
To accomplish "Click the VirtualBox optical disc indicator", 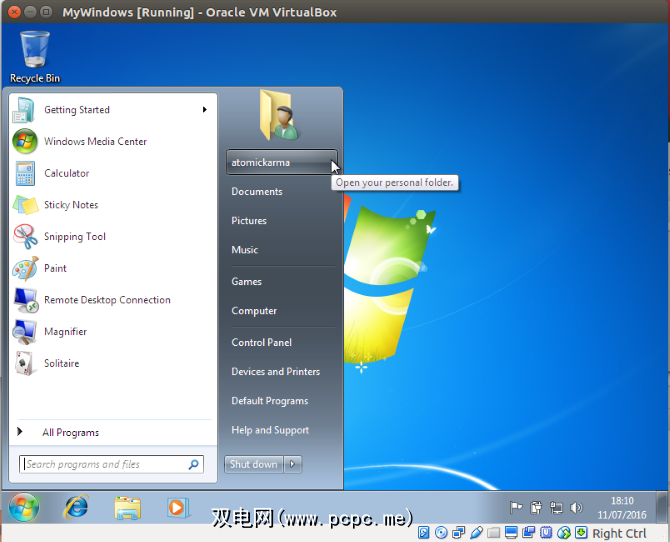I will 441,533.
